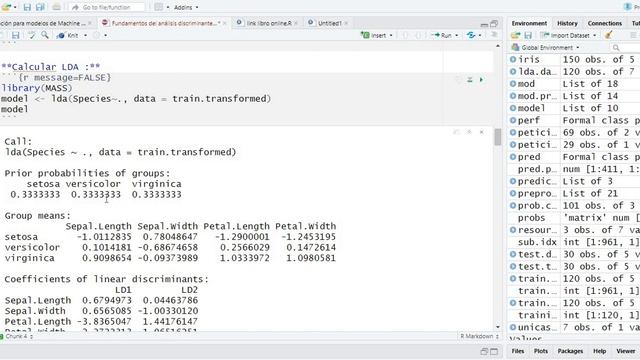Minimize the source editor pane
Screen dimensions: 640x360
pos(484,24)
